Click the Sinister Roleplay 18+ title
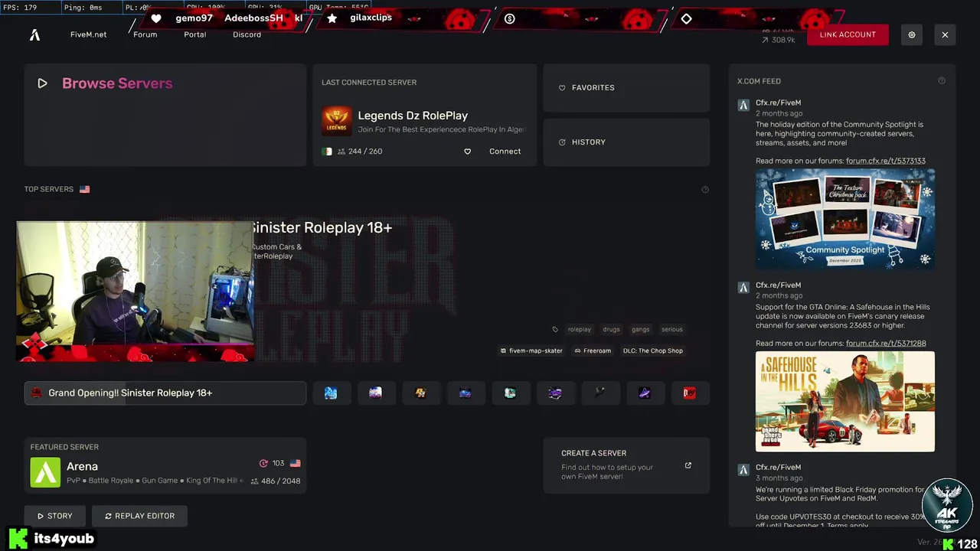980x551 pixels. tap(322, 228)
